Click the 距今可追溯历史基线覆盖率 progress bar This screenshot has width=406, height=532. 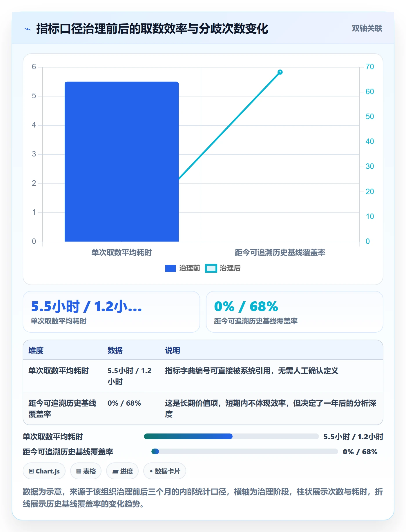click(x=244, y=451)
